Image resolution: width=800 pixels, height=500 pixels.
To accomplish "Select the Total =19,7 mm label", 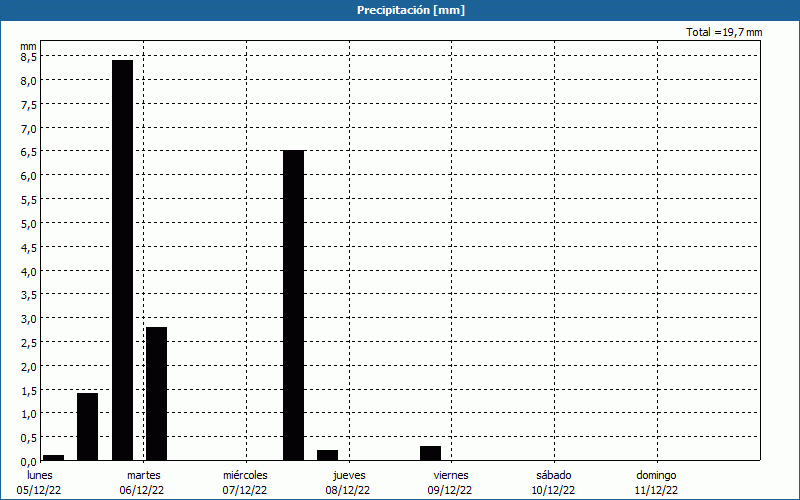I will tap(724, 32).
